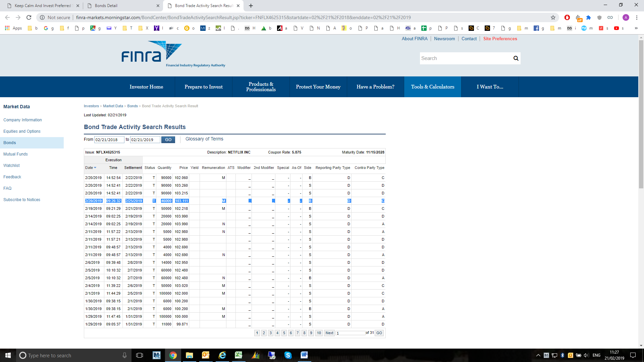Viewport: 644px width, 362px height.
Task: Close the Bonds Detail tab
Action: 158,6
